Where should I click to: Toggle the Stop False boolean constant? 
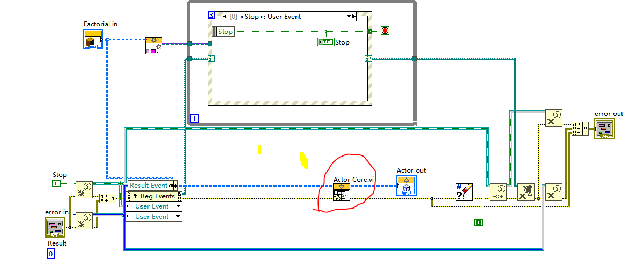(x=56, y=183)
